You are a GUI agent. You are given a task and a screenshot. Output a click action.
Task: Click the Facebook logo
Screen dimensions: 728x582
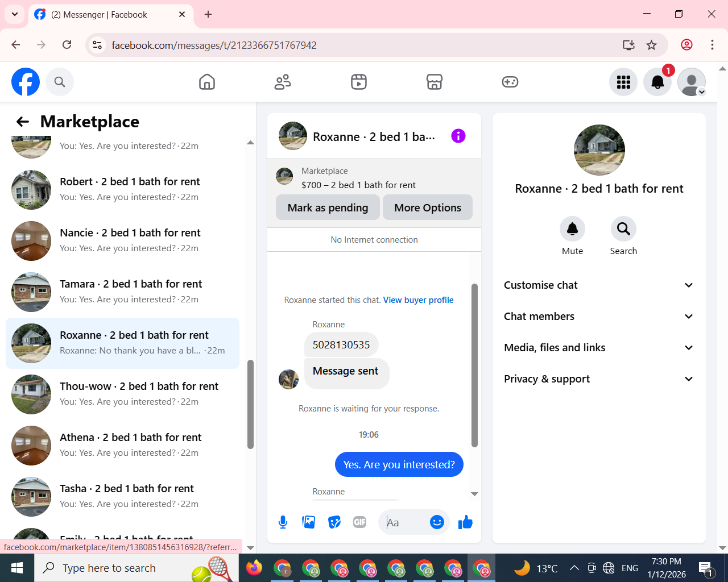pos(26,82)
